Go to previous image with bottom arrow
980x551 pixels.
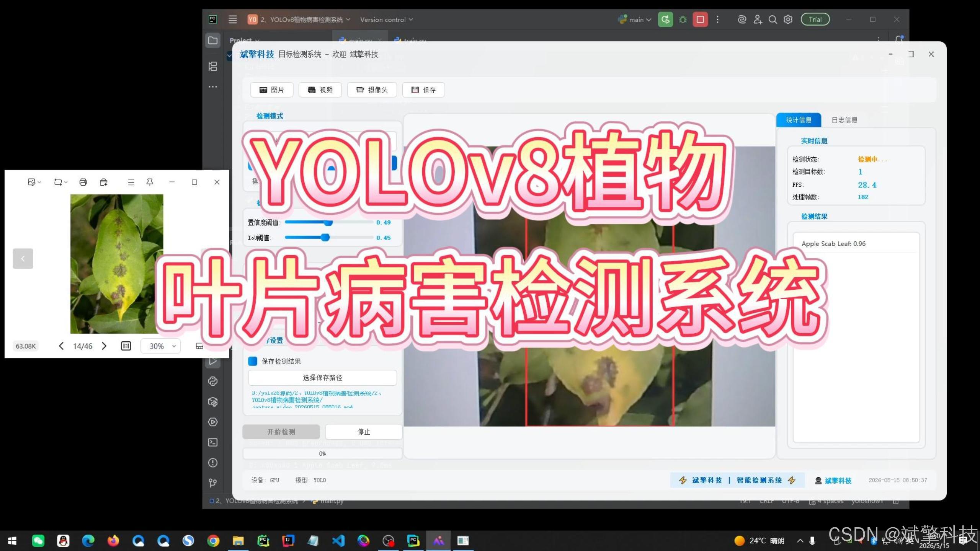pyautogui.click(x=61, y=346)
